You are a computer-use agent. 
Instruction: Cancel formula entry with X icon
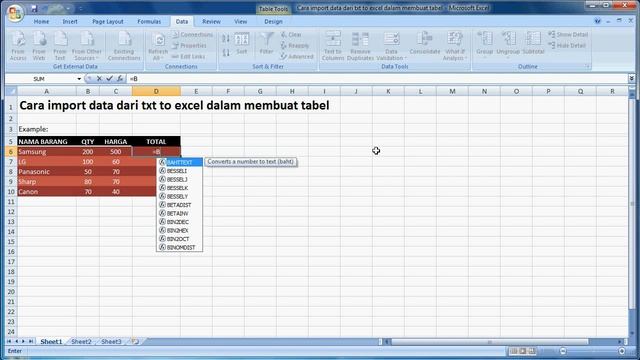(x=99, y=79)
